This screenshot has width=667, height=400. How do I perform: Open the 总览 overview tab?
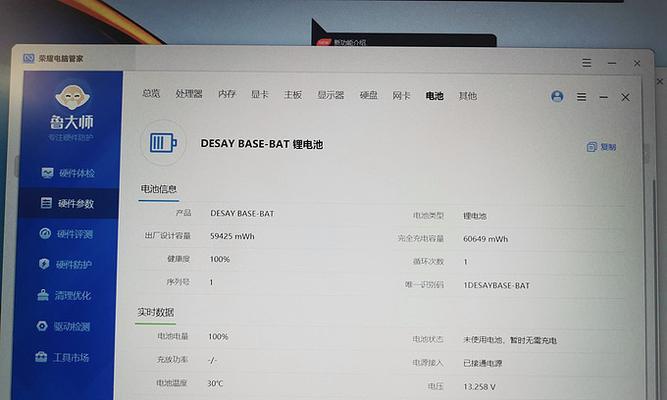tap(151, 93)
